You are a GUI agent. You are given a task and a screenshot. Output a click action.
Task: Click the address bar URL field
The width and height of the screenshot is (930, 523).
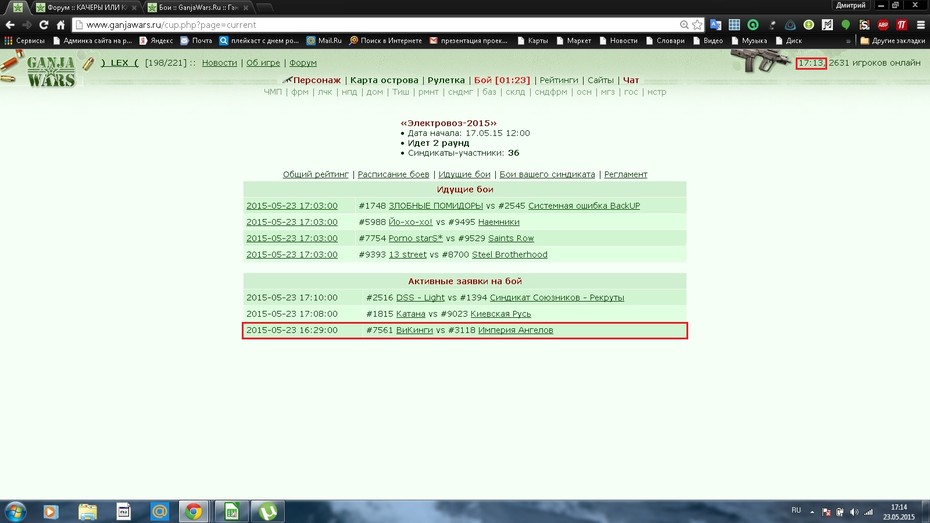[380, 25]
